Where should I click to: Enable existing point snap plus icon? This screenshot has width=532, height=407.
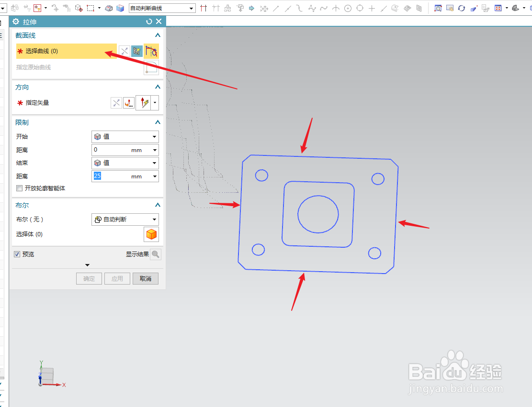[x=372, y=8]
